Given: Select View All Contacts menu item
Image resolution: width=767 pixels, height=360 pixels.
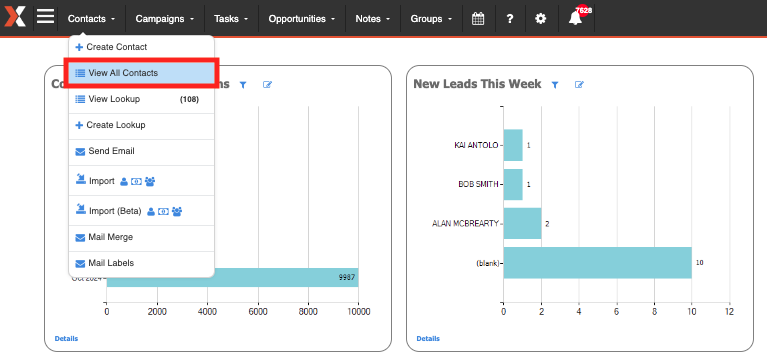Looking at the screenshot, I should coord(141,73).
